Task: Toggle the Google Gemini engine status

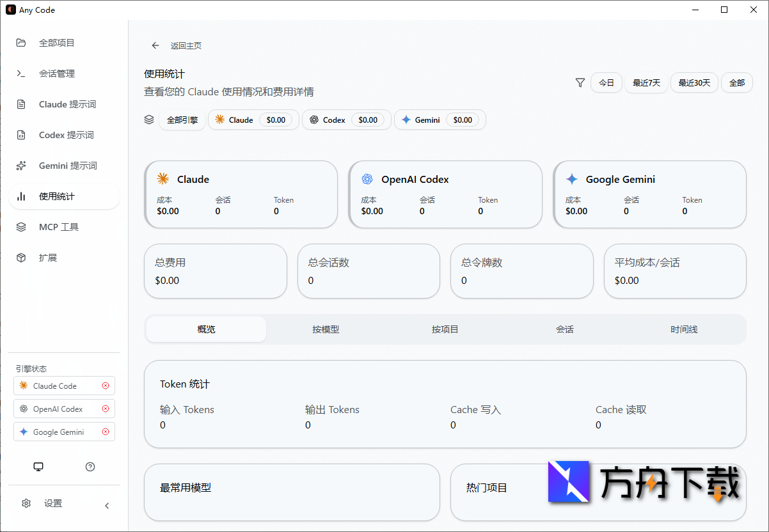Action: pos(106,432)
